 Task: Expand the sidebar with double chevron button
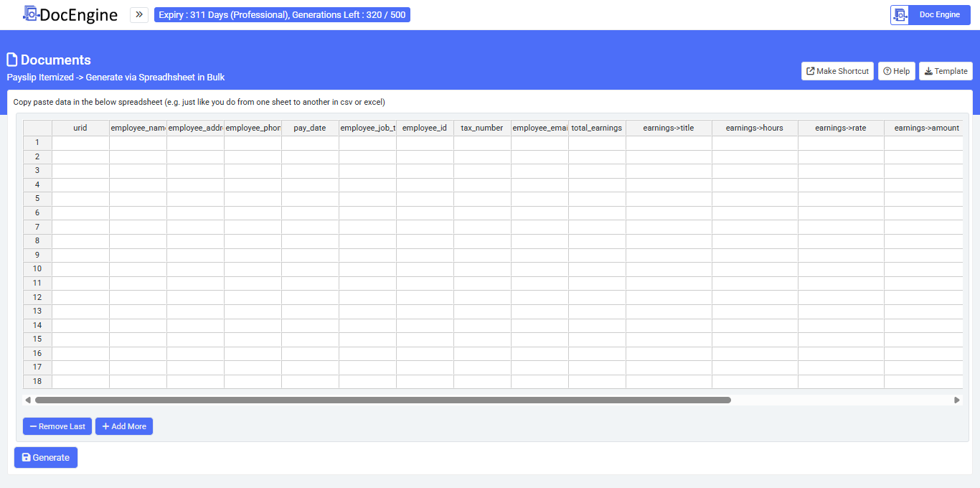pos(139,14)
